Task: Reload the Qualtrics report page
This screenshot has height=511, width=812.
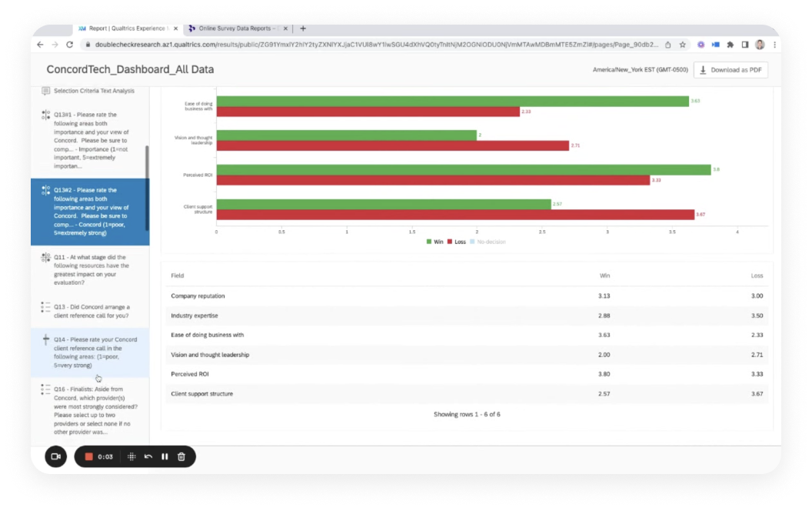Action: 69,45
